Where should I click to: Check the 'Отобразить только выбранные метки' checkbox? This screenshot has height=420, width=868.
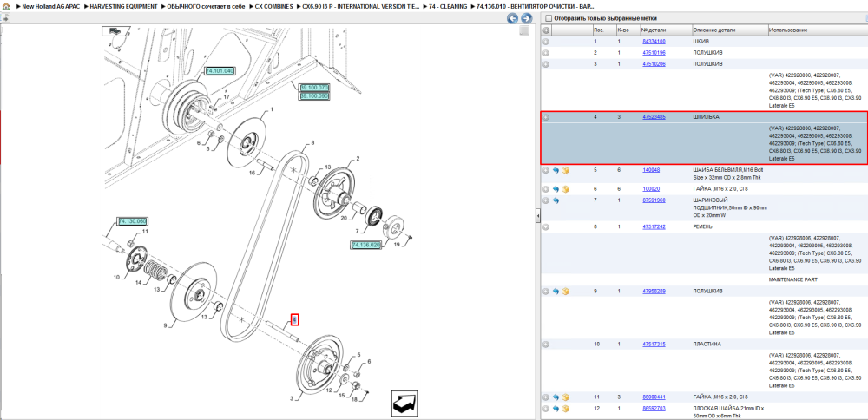click(548, 18)
